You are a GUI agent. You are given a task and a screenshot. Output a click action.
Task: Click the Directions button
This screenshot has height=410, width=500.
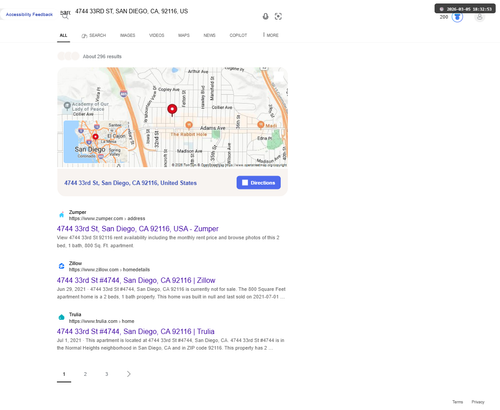coord(259,183)
